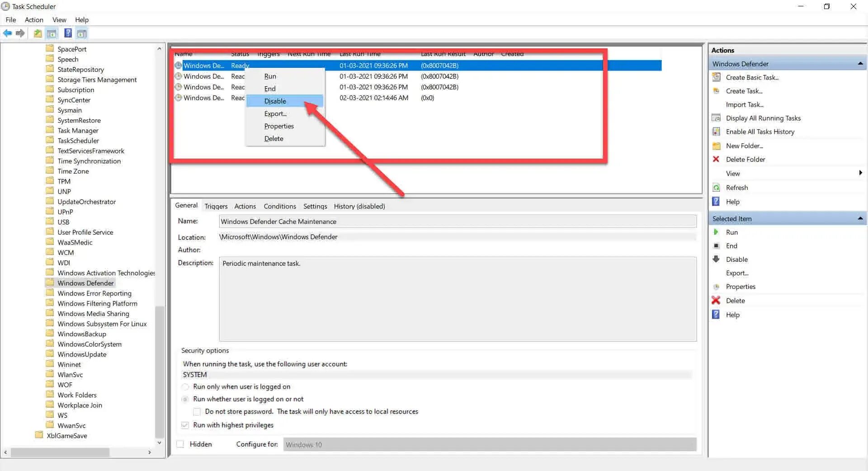Select the XblGameSave tree folder

tap(66, 436)
